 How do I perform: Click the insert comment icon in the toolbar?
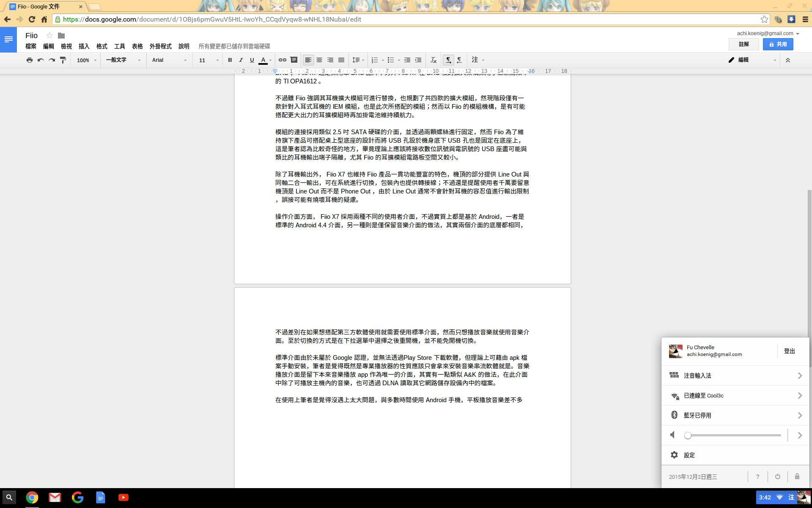coord(294,60)
